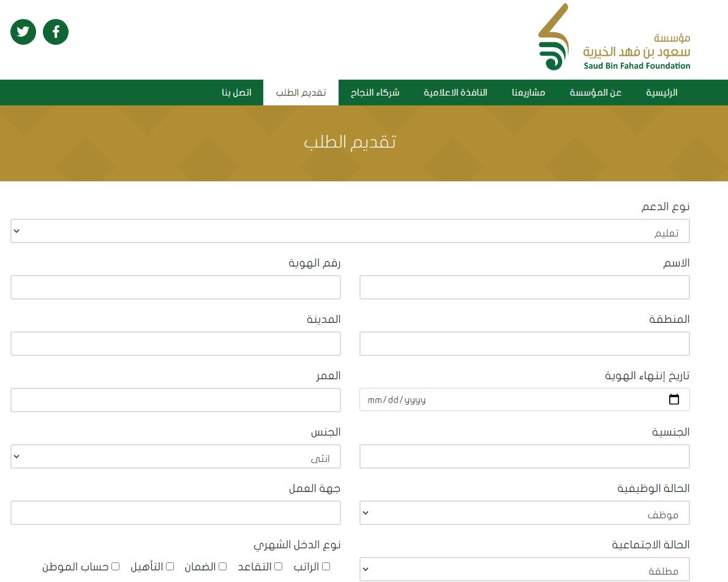
Task: Focus the رقم الهوية input field
Action: 176,287
